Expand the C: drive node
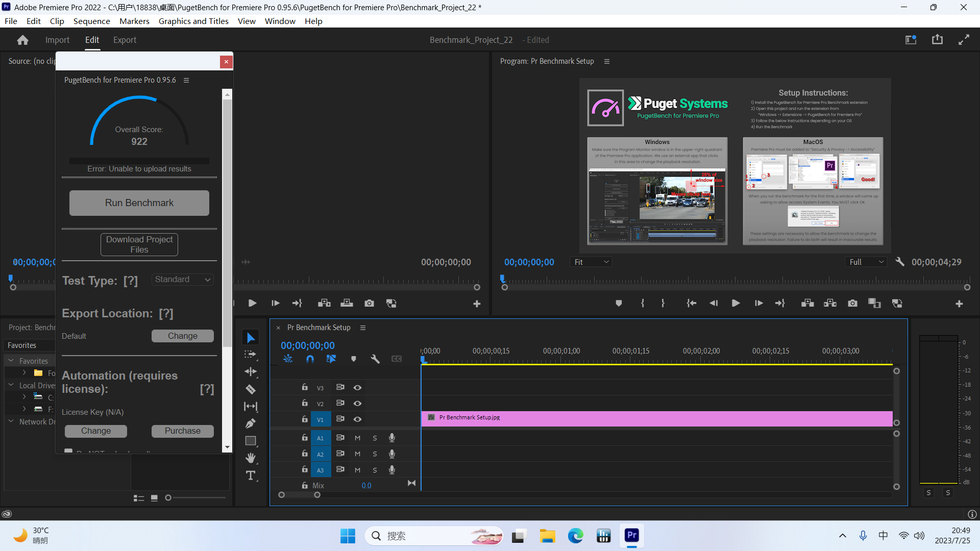980x551 pixels. (24, 397)
